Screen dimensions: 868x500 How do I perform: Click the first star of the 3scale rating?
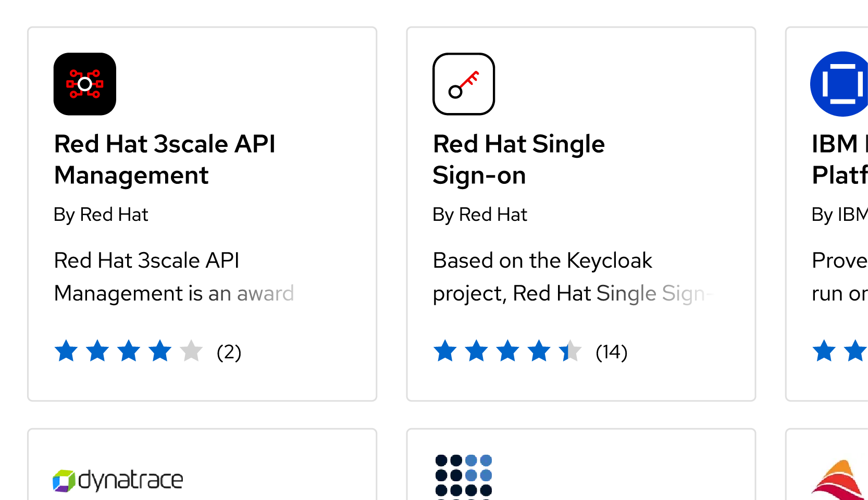coord(66,351)
